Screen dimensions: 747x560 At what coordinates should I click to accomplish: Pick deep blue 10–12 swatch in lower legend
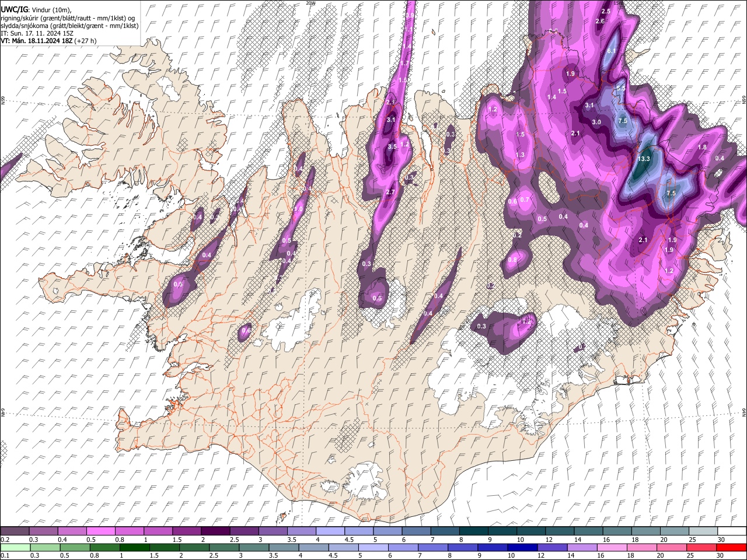coord(522,547)
